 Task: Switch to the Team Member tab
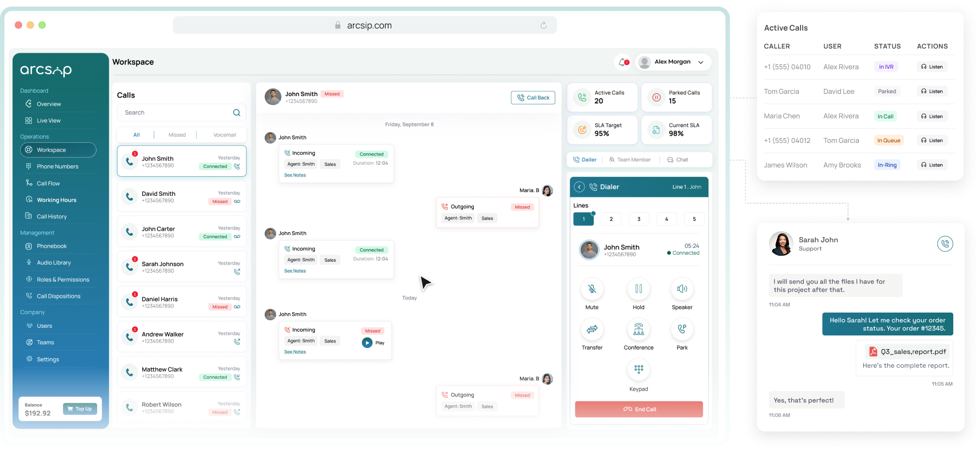630,160
